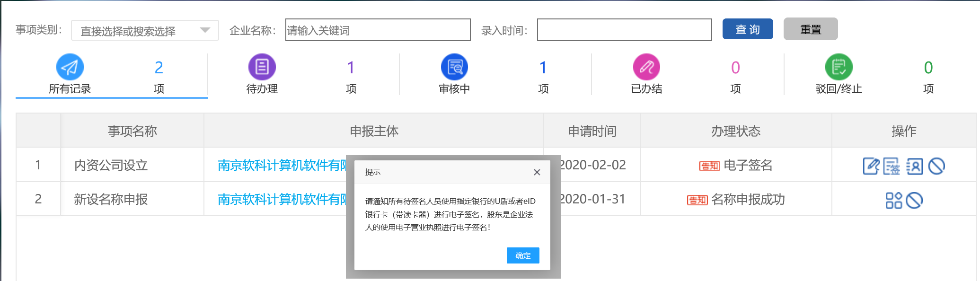Image resolution: width=980 pixels, height=281 pixels.
Task: Click the 事项名称 column header
Action: coord(132,131)
